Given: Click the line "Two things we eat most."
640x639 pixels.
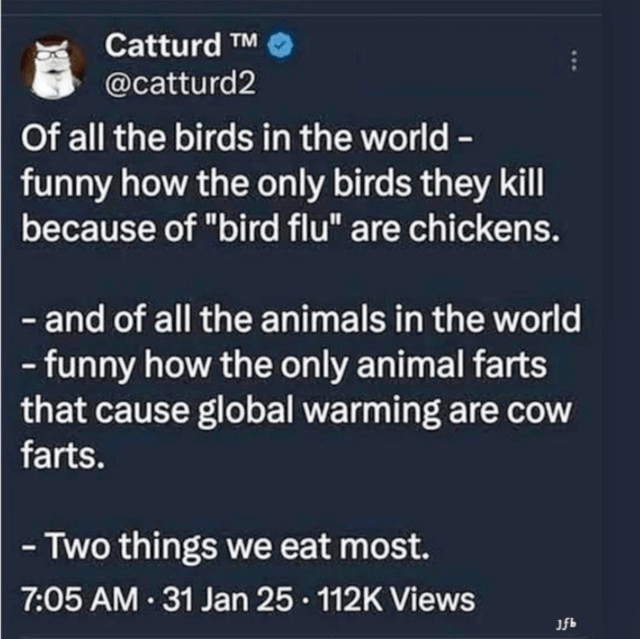Looking at the screenshot, I should 228,548.
